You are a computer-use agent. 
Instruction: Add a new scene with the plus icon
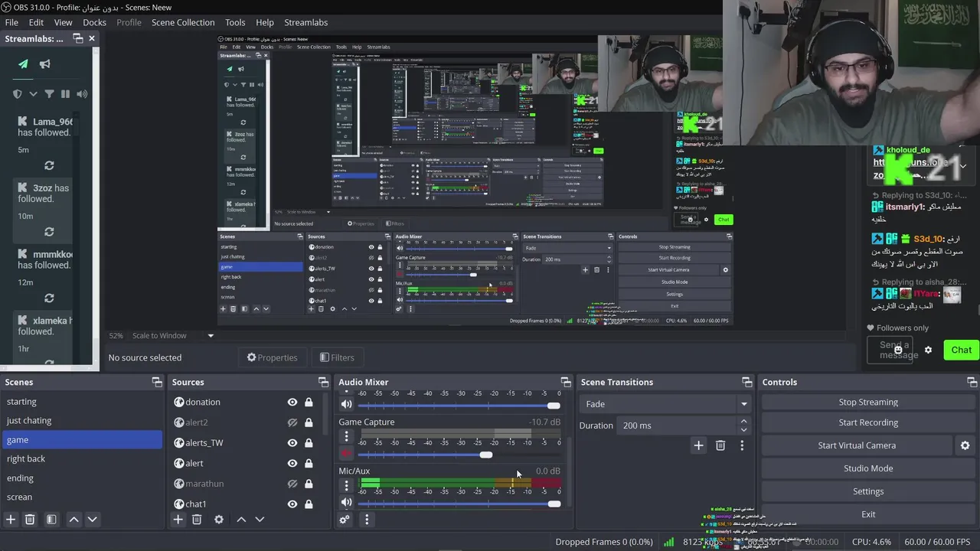pyautogui.click(x=11, y=520)
